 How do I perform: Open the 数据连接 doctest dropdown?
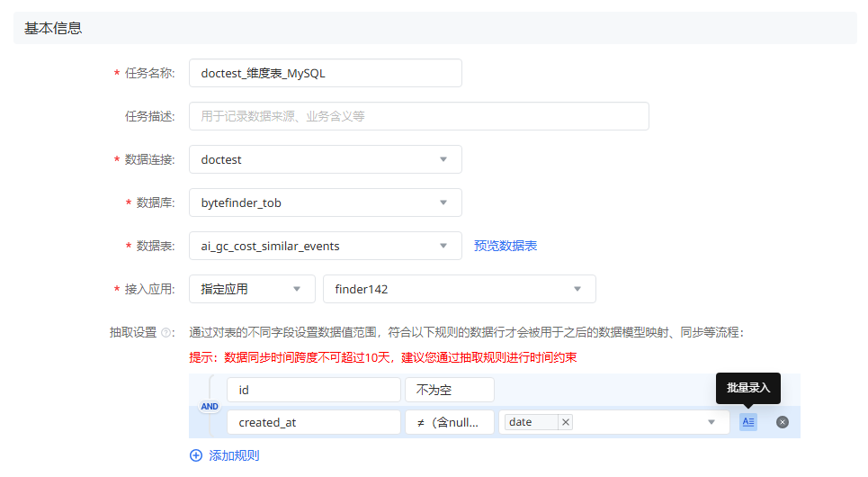click(325, 159)
